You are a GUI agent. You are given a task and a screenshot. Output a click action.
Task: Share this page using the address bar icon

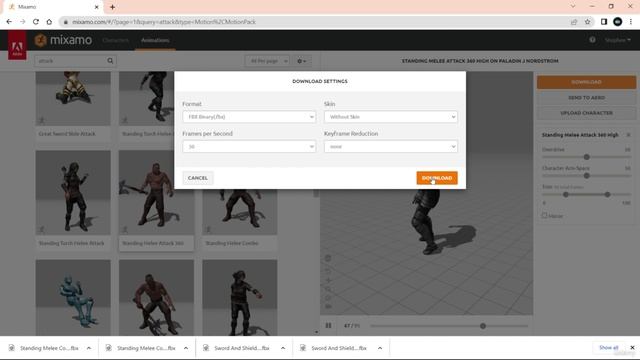[574, 22]
